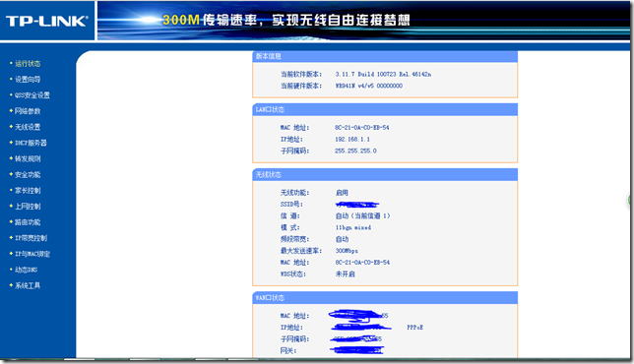Click the 当前软件版本 label

pyautogui.click(x=301, y=74)
